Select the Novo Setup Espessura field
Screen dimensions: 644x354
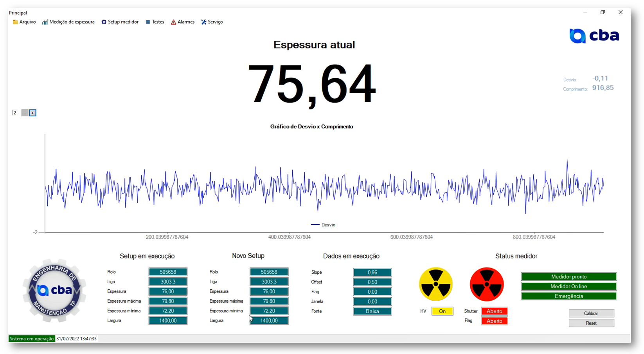coord(269,291)
